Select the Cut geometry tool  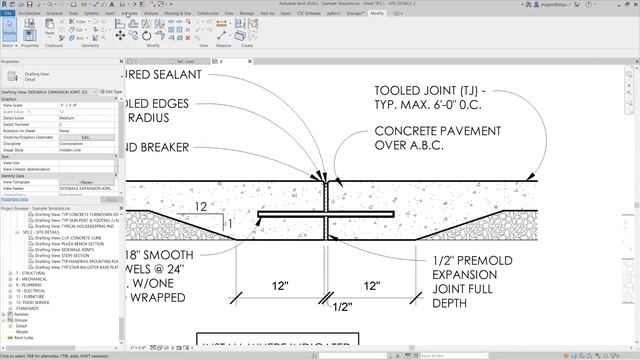(76, 29)
